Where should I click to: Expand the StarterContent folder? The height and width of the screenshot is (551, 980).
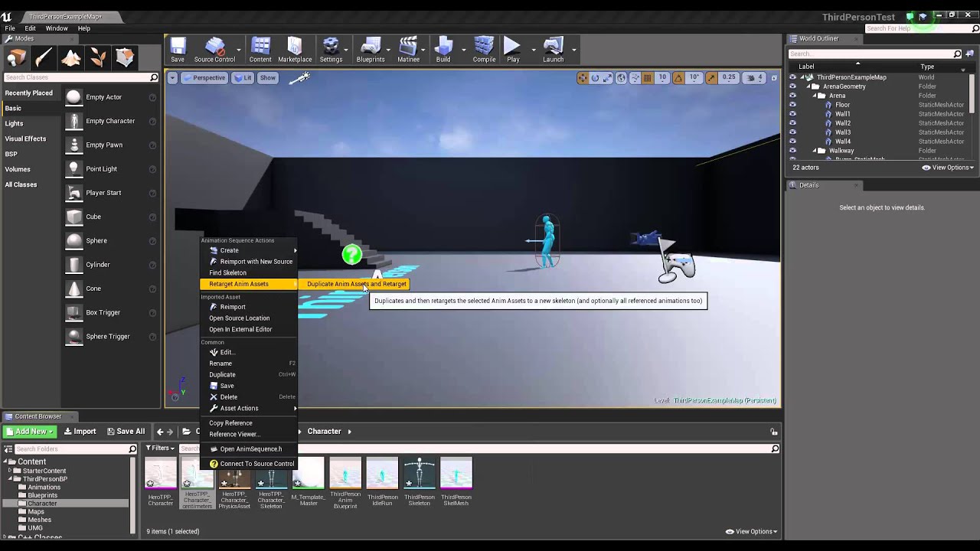[x=11, y=471]
